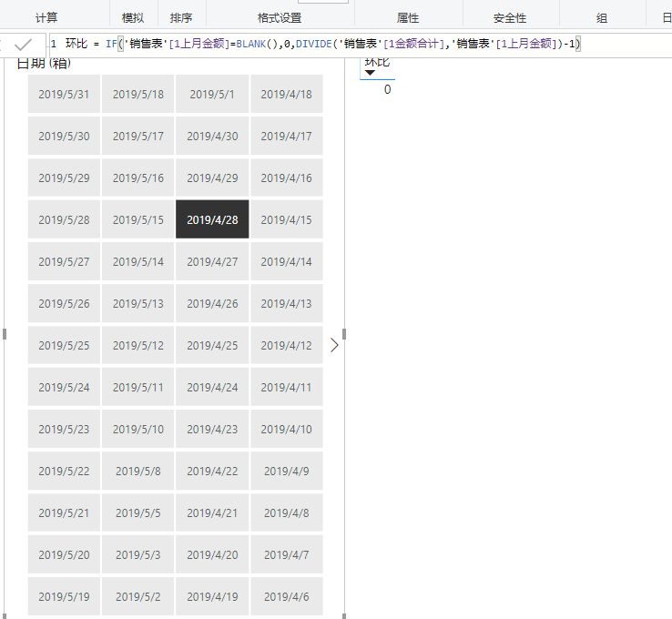Pick 2019/5/15 slicer tile
This screenshot has height=619, width=672.
[x=138, y=219]
